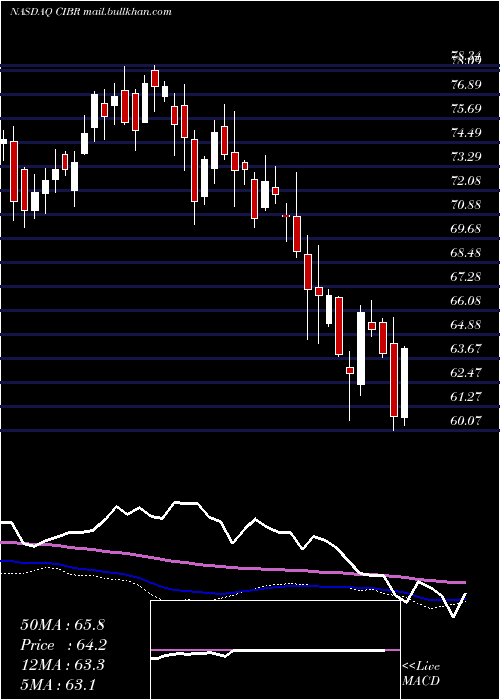The image size is (500, 700).
Task: Click the 50MA : 65.8 readout
Action: pos(62,625)
